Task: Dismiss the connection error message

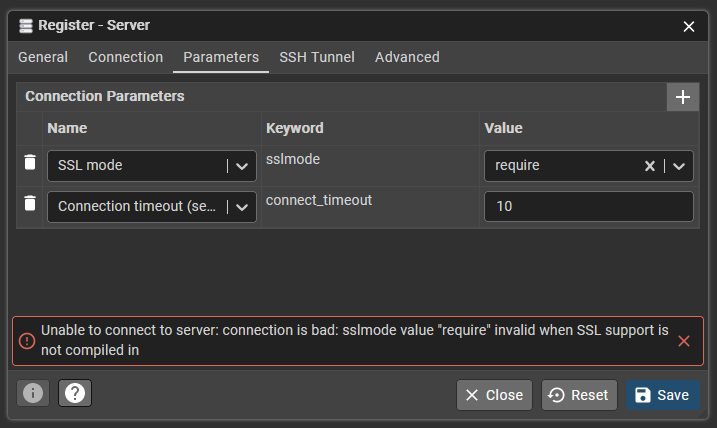Action: pyautogui.click(x=684, y=341)
